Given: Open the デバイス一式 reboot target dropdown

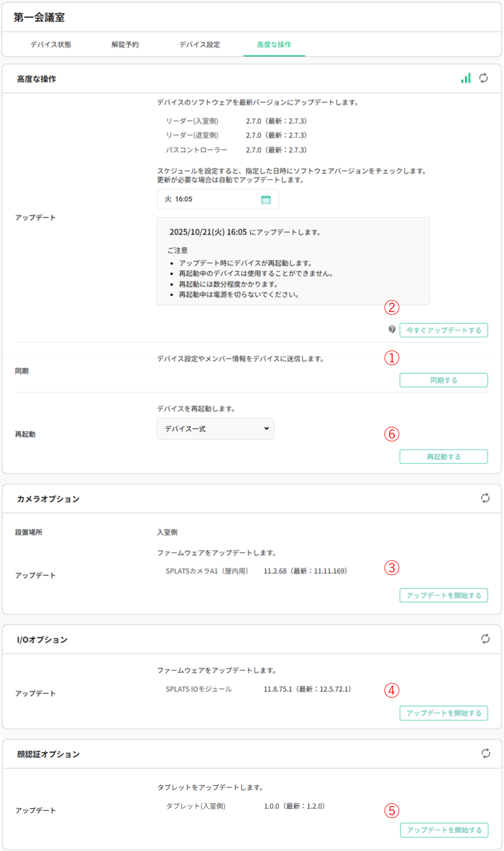Looking at the screenshot, I should (215, 429).
